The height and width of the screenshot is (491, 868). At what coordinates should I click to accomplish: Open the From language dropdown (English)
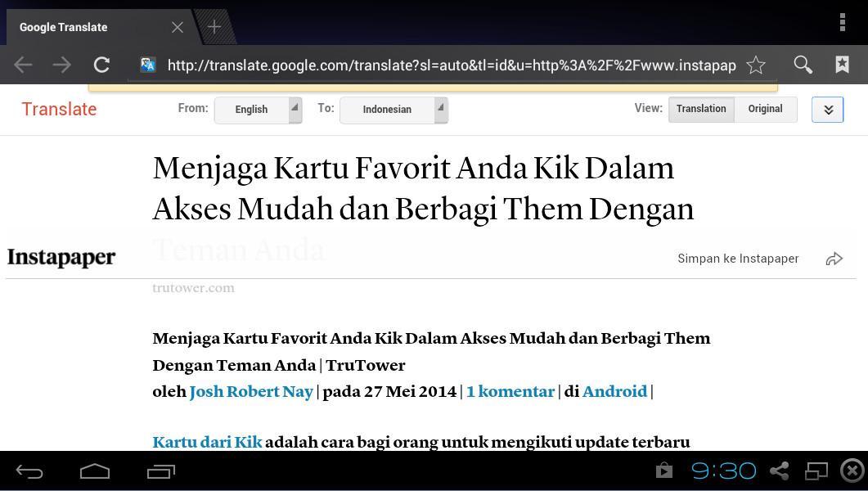click(x=258, y=110)
